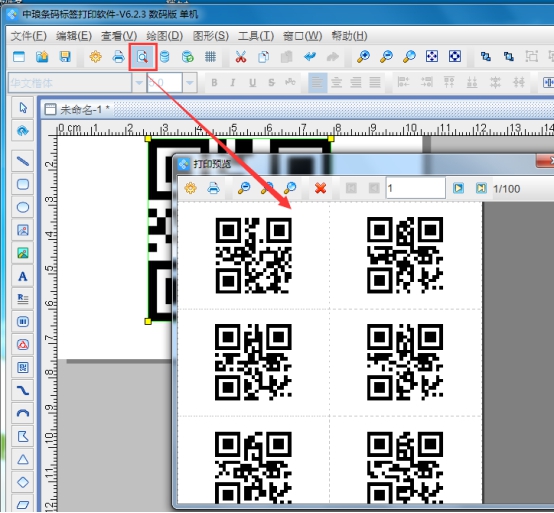Screen dimensions: 554x513
Task: Open settings gear in print preview window
Action: pyautogui.click(x=190, y=188)
